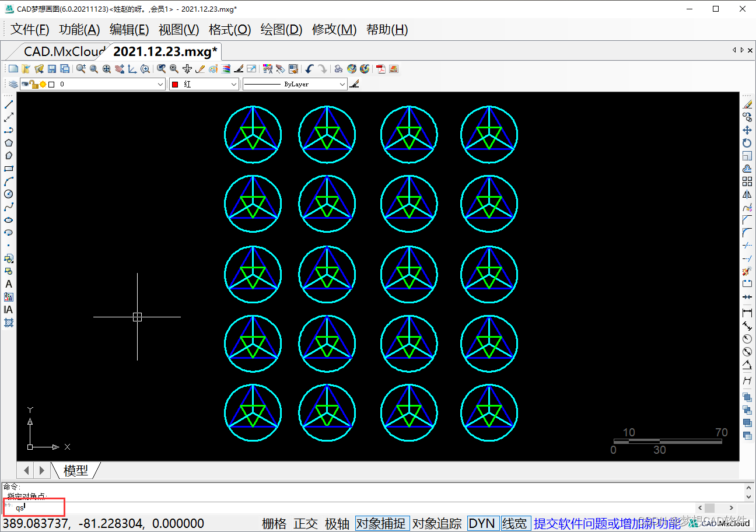Toggle DYN dynamic input

[482, 524]
